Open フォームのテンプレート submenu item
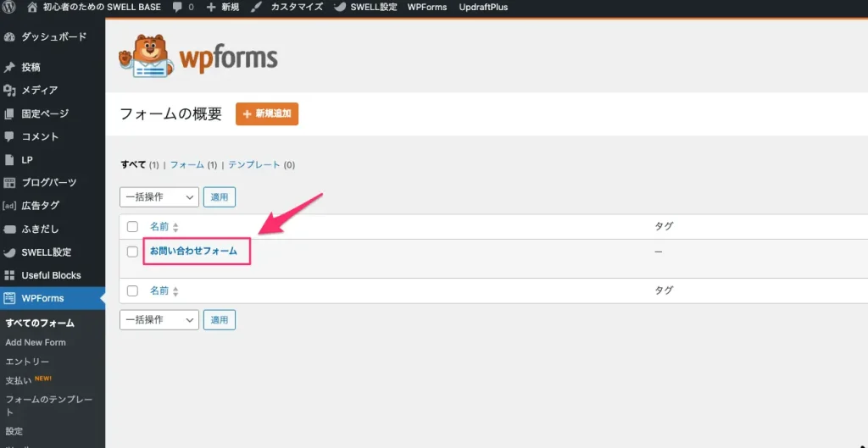Viewport: 868px width, 448px height. pyautogui.click(x=48, y=406)
